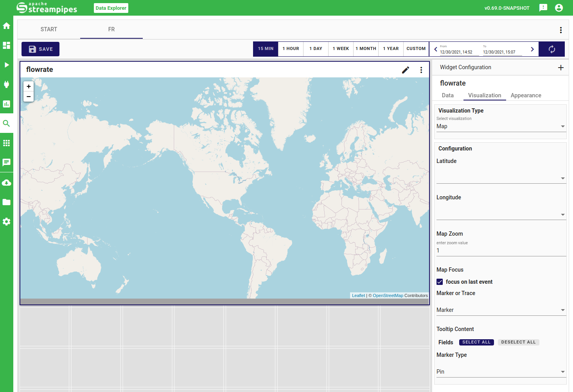Open the Latitude dropdown

pyautogui.click(x=501, y=178)
